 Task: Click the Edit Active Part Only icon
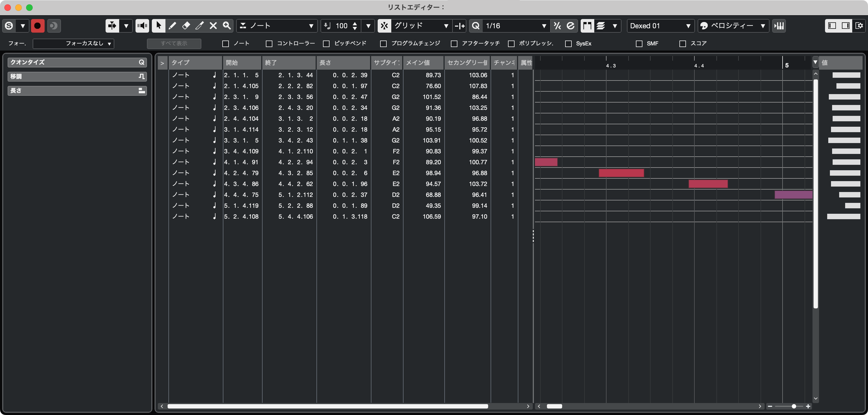[x=601, y=26]
